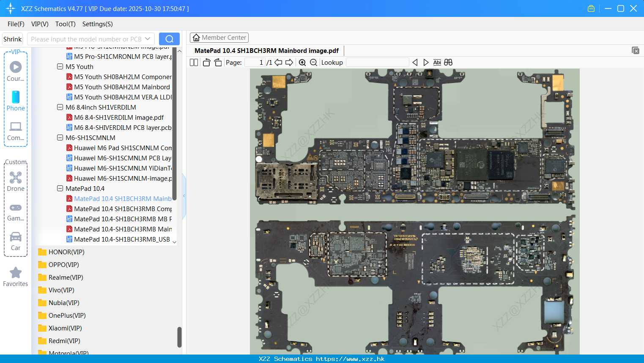Click the model number search input field
The width and height of the screenshot is (644, 363).
pyautogui.click(x=86, y=39)
